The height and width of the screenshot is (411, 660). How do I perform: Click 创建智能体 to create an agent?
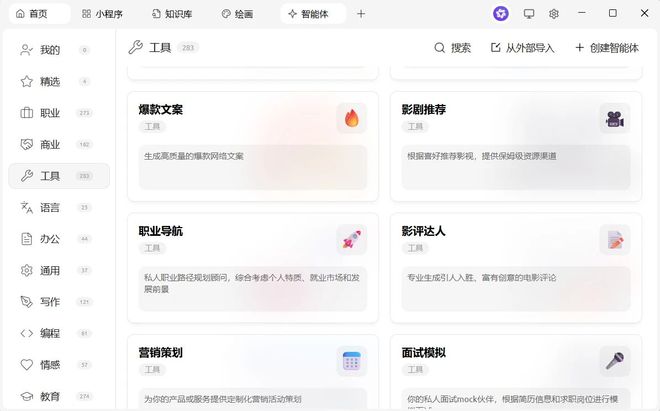pos(606,48)
